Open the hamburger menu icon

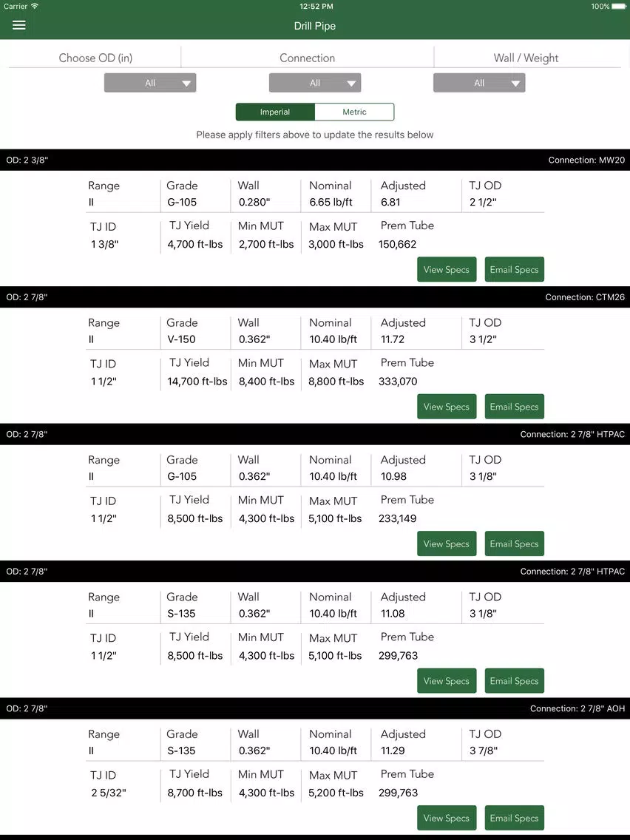coord(18,25)
